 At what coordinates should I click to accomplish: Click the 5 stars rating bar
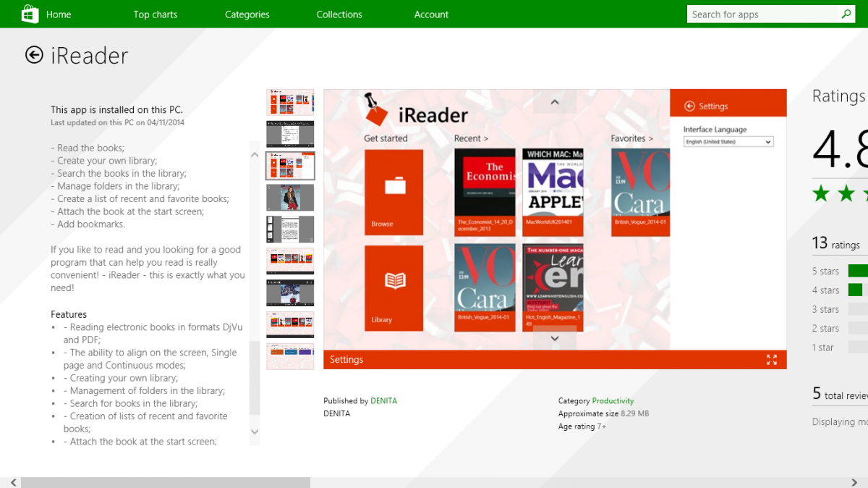pyautogui.click(x=858, y=271)
